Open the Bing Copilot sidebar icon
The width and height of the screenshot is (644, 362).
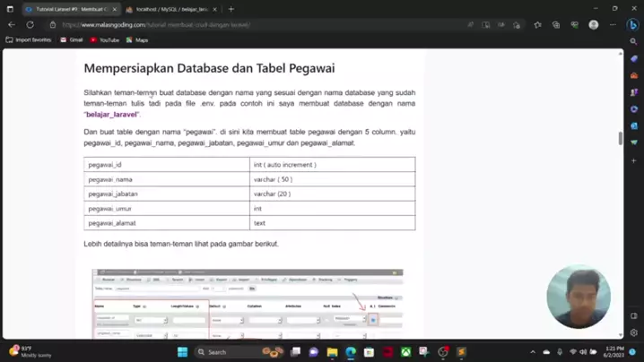click(633, 25)
